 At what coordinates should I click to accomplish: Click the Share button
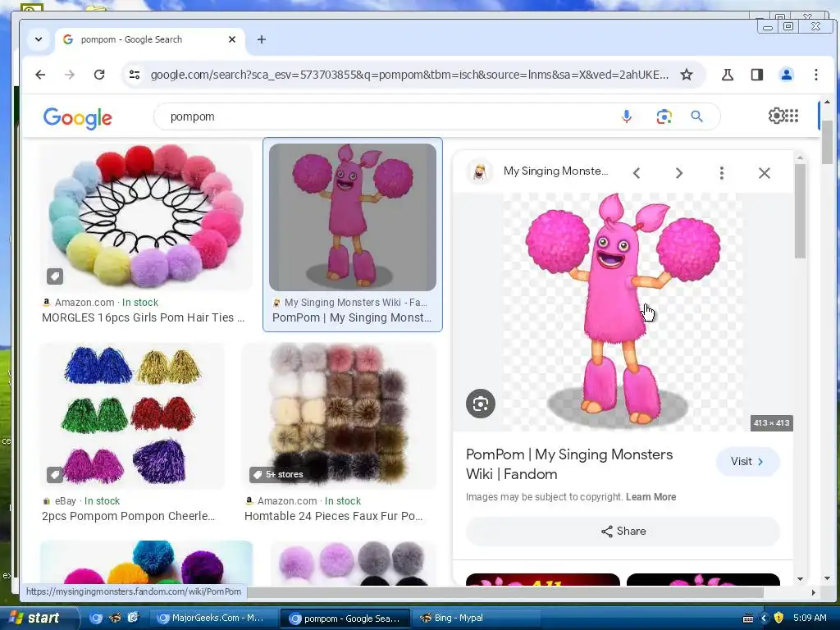point(623,532)
